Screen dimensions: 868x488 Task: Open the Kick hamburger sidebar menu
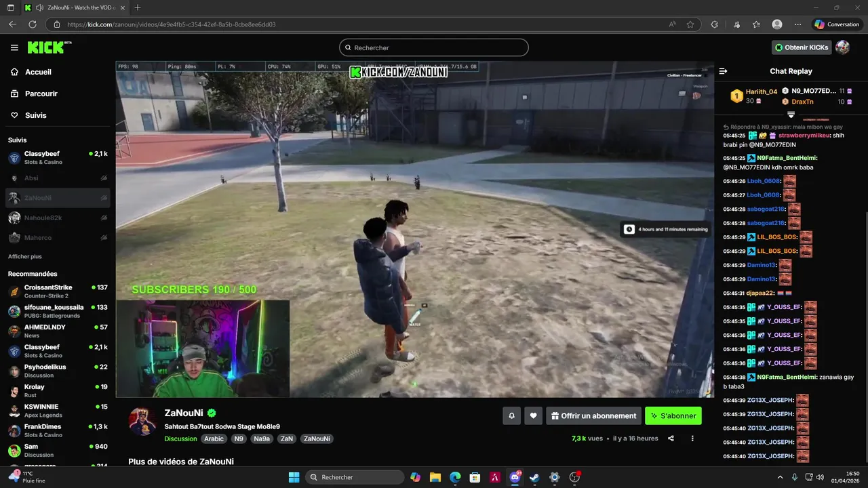[x=14, y=47]
